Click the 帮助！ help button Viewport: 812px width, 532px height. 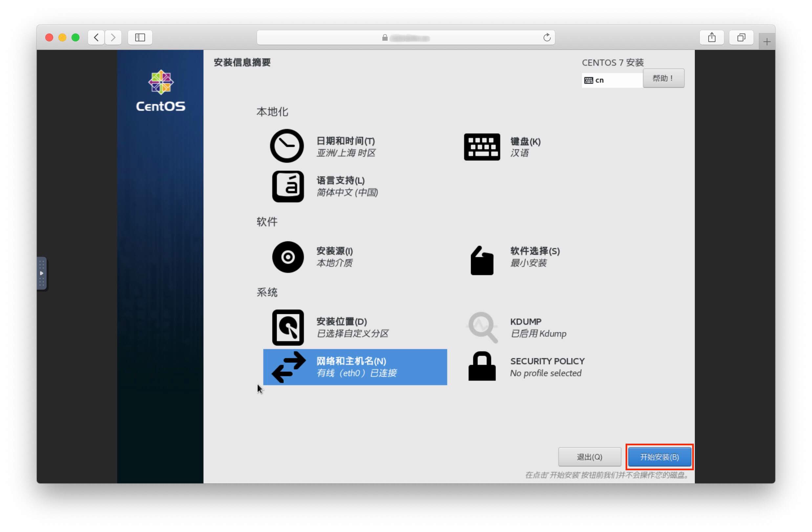pyautogui.click(x=663, y=78)
